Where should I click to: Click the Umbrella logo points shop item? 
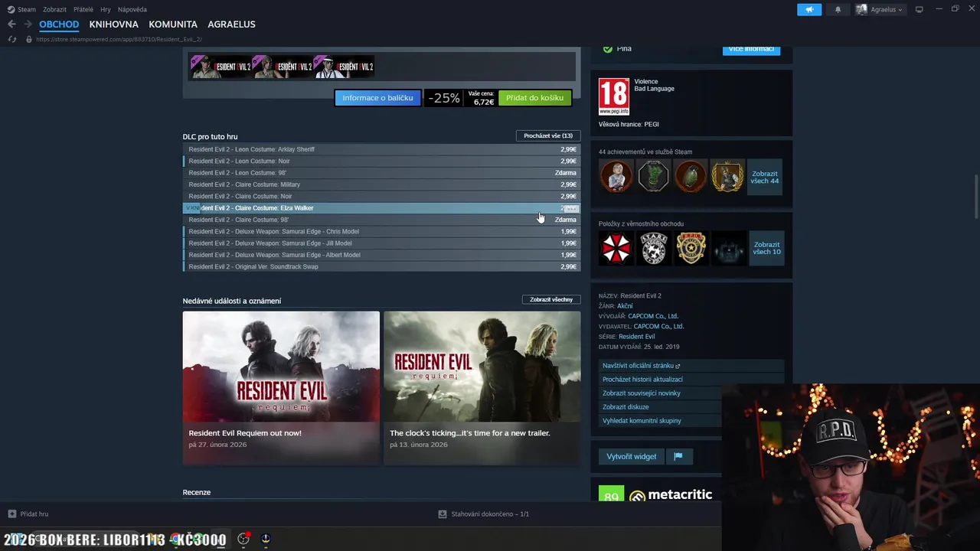[616, 248]
